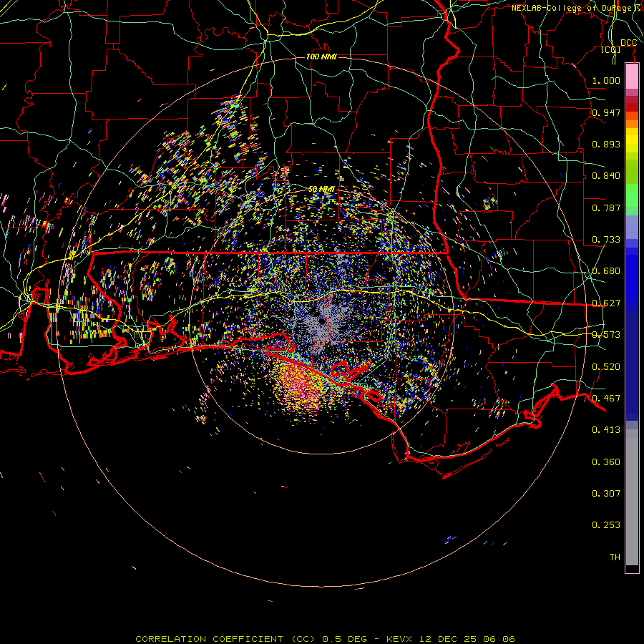This screenshot has width=644, height=644.
Task: Click the 0.733 scale value
Action: [606, 240]
